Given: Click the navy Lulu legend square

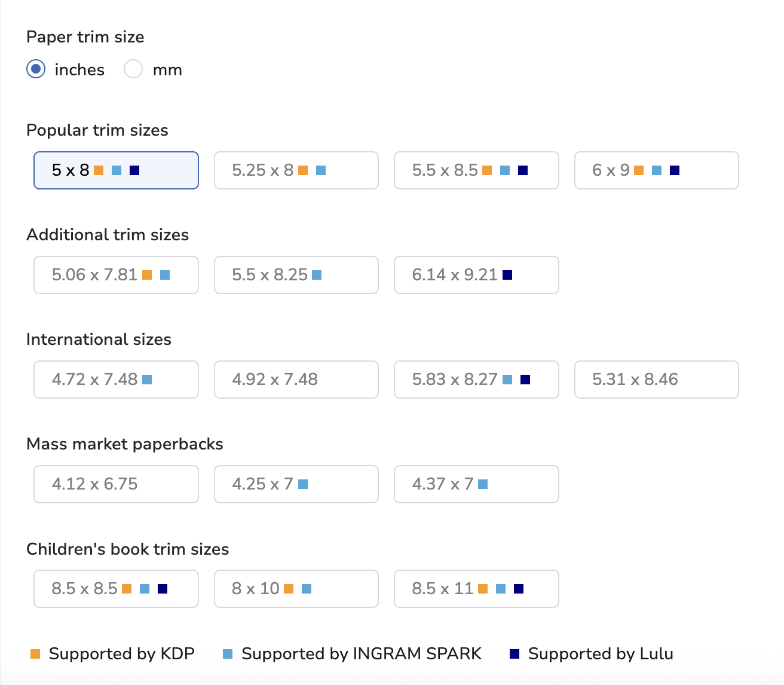Looking at the screenshot, I should 514,654.
